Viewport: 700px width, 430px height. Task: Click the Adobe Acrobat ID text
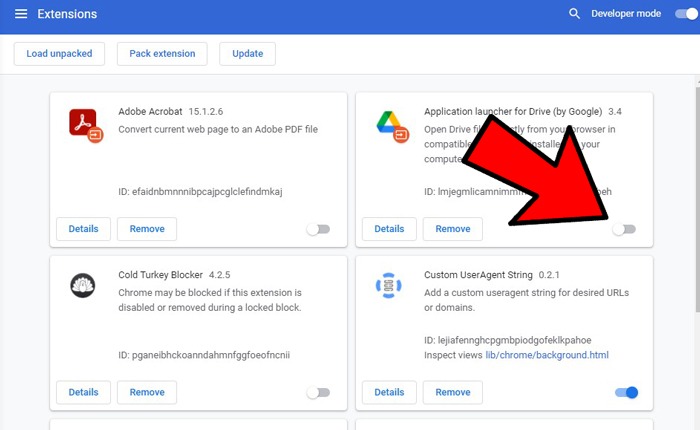[x=200, y=192]
